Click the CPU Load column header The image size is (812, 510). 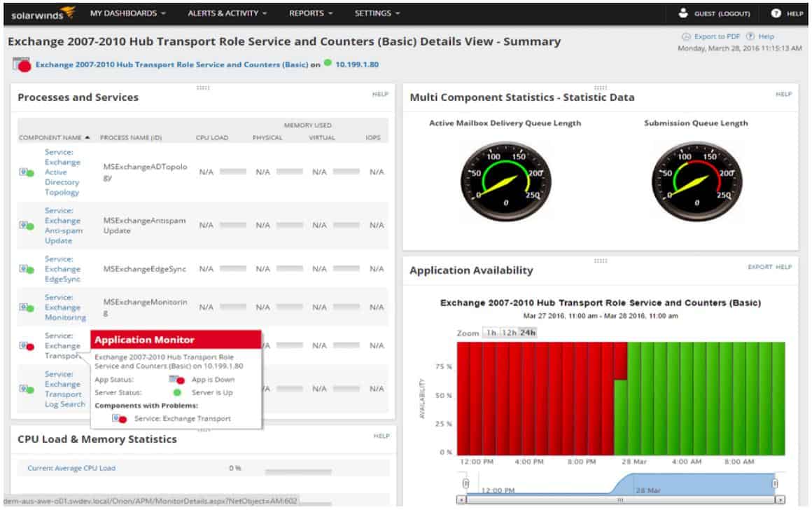212,138
